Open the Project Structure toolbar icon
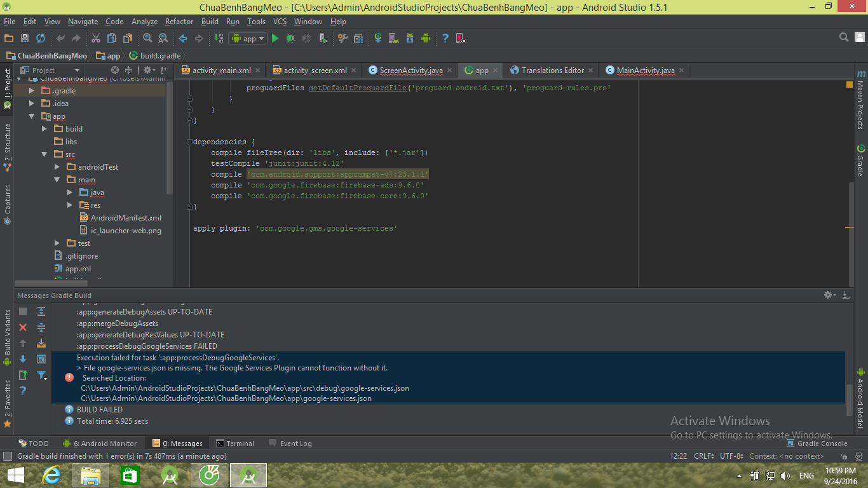The image size is (868, 488). (x=358, y=39)
